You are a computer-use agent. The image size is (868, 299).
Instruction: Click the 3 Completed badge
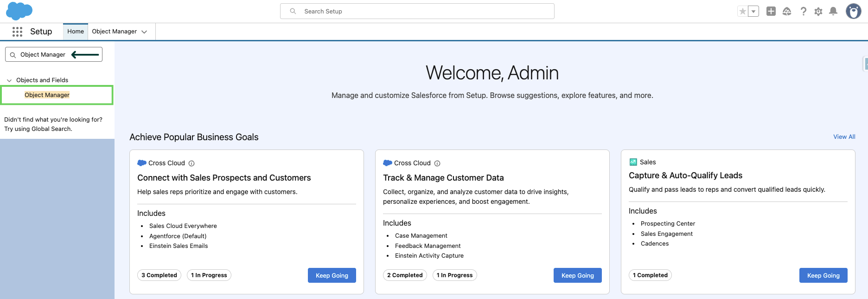pyautogui.click(x=159, y=275)
